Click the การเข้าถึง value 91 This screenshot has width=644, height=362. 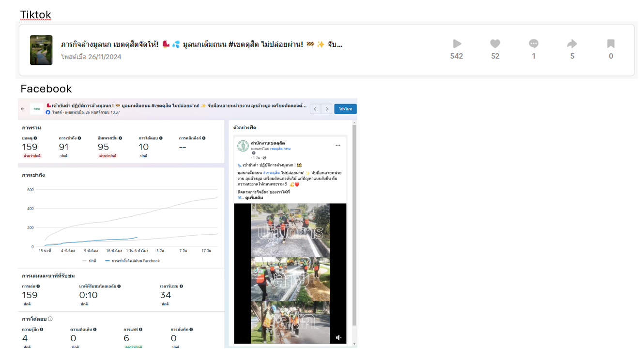pyautogui.click(x=64, y=147)
